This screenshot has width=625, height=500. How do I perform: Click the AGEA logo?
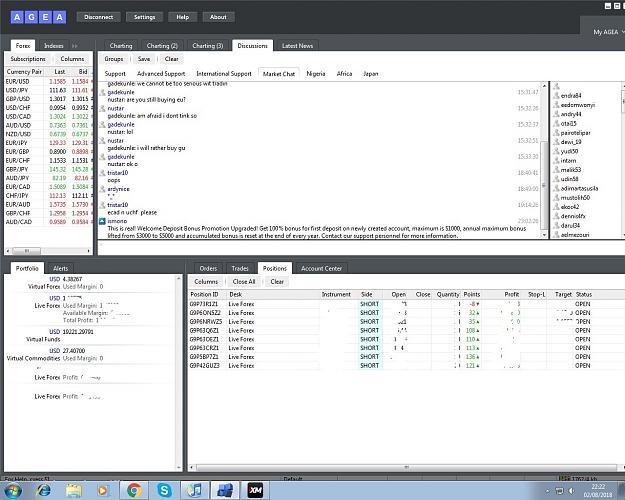(38, 17)
